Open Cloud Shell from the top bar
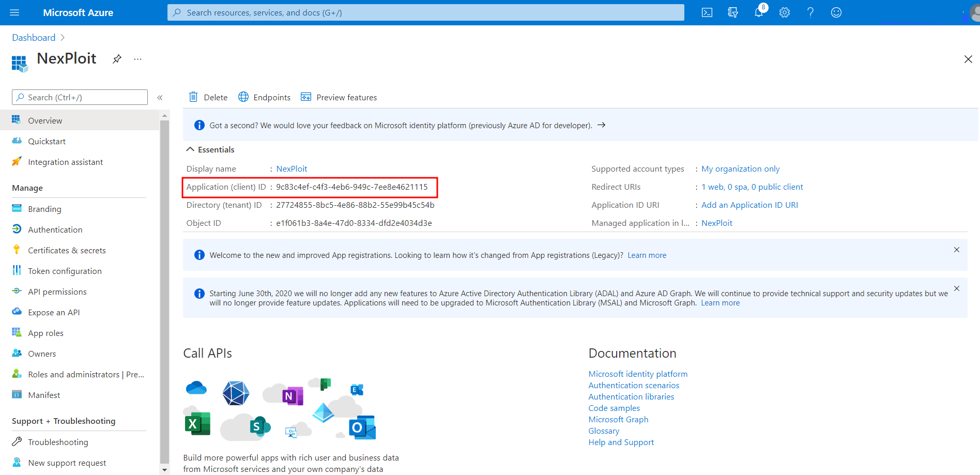Viewport: 980px width, 475px height. [707, 12]
